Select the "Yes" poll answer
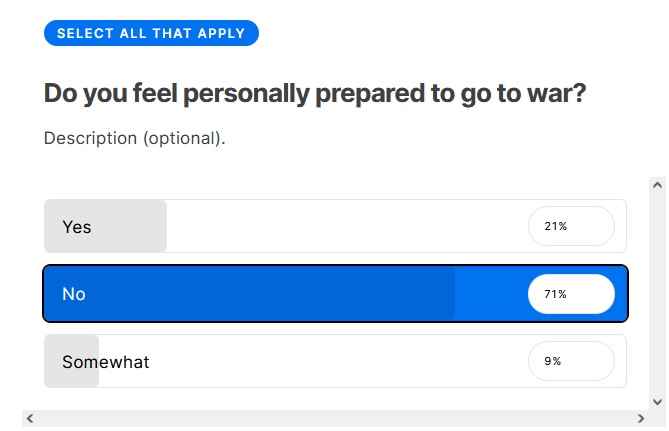 (77, 227)
